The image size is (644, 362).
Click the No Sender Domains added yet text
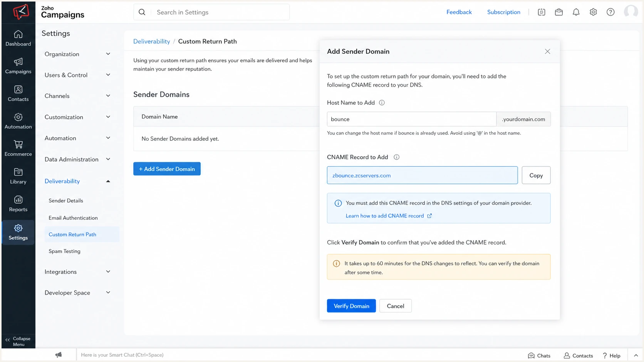[180, 138]
